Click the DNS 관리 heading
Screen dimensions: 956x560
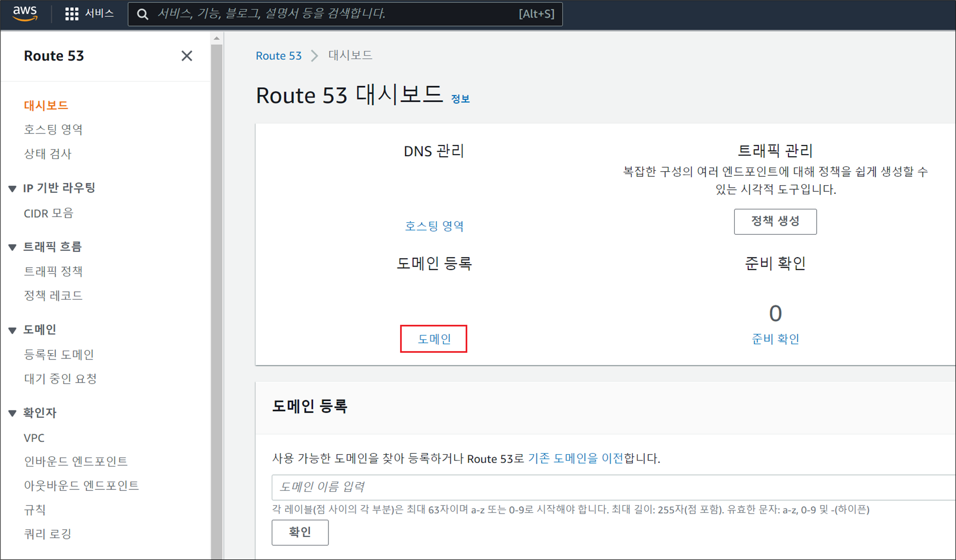[x=434, y=151]
